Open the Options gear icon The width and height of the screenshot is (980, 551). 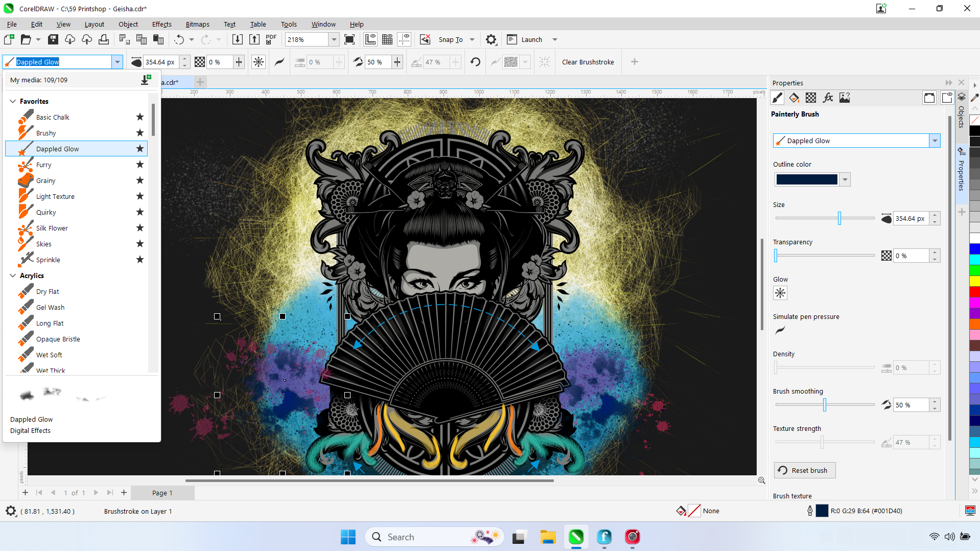[x=491, y=39]
